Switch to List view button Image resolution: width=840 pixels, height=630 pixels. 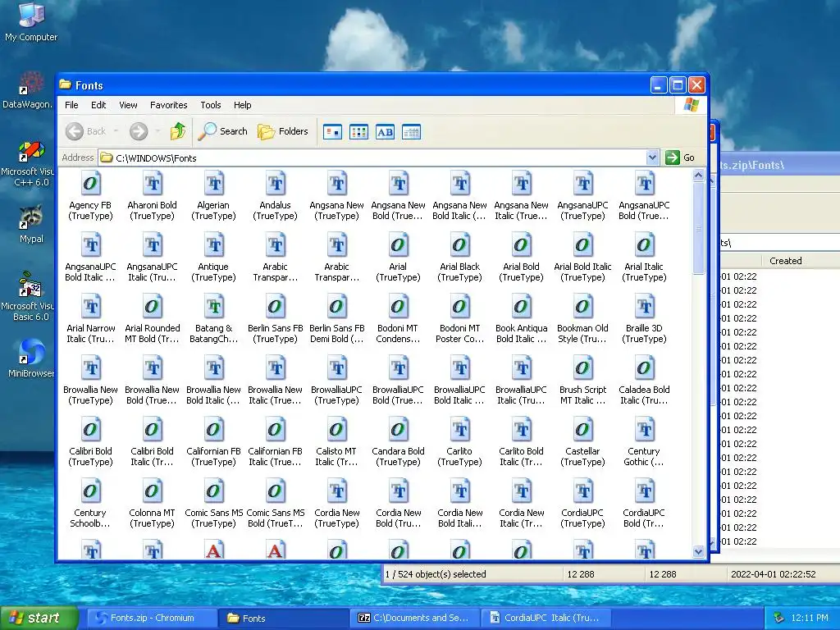[359, 132]
